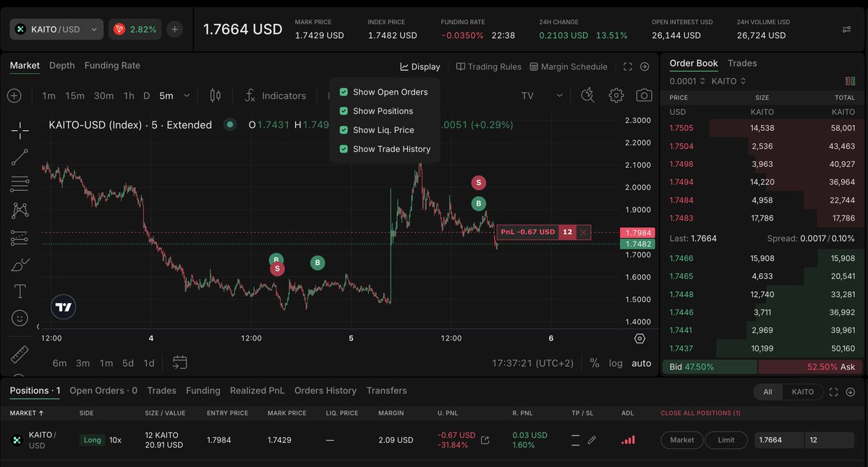Image resolution: width=868 pixels, height=467 pixels.
Task: Open chart axis settings hexagon icon
Action: (639, 338)
